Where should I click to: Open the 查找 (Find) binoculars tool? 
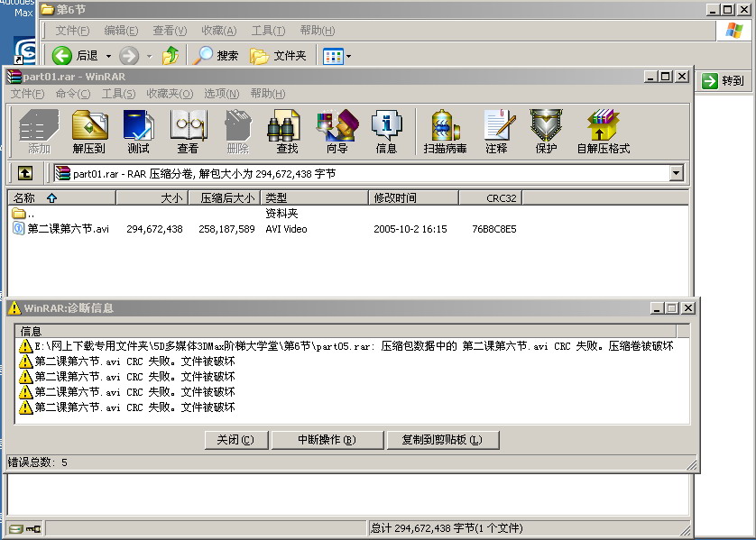[x=287, y=131]
